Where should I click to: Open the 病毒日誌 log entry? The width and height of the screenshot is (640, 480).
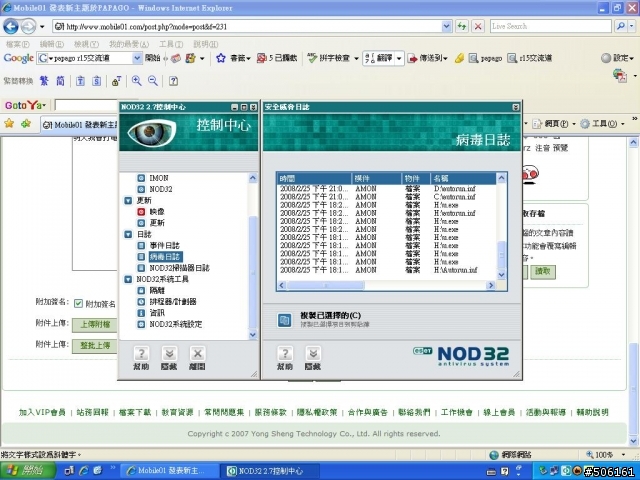pos(165,257)
